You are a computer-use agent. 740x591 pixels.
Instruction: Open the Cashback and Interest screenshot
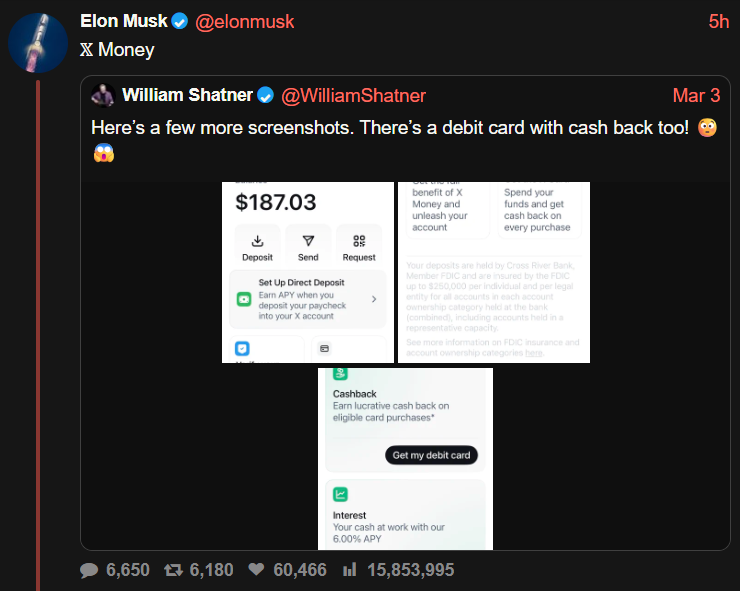click(x=405, y=458)
